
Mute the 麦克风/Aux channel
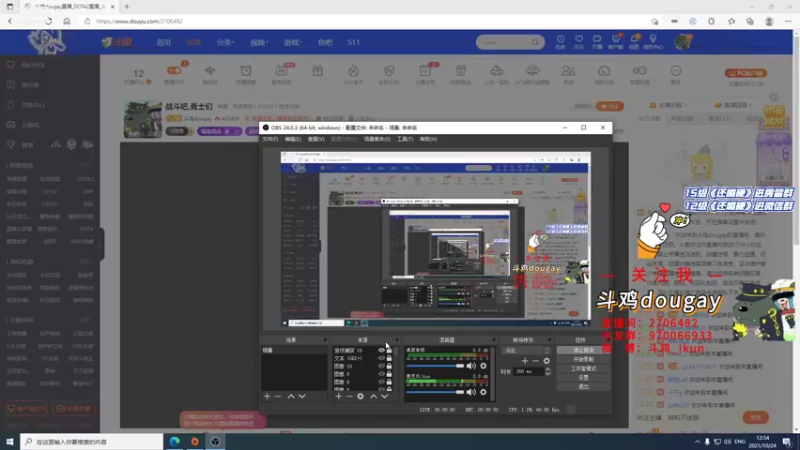(x=471, y=392)
